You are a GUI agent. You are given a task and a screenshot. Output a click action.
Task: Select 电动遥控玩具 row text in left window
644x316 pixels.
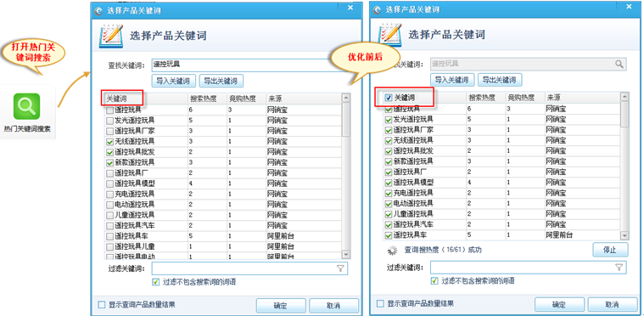[x=135, y=205]
